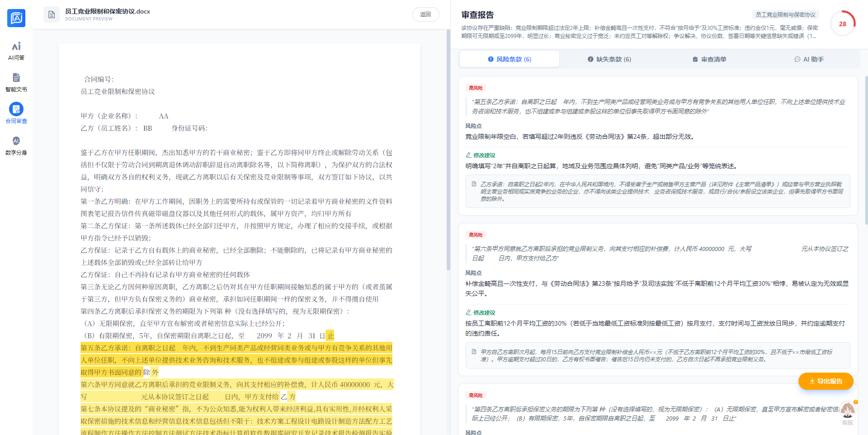Click 导出报告 export button
This screenshot has width=868, height=435.
[x=826, y=381]
